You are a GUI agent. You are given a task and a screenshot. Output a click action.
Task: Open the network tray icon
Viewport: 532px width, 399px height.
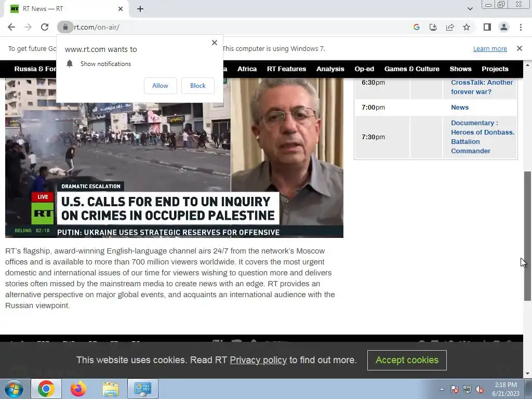pyautogui.click(x=467, y=389)
